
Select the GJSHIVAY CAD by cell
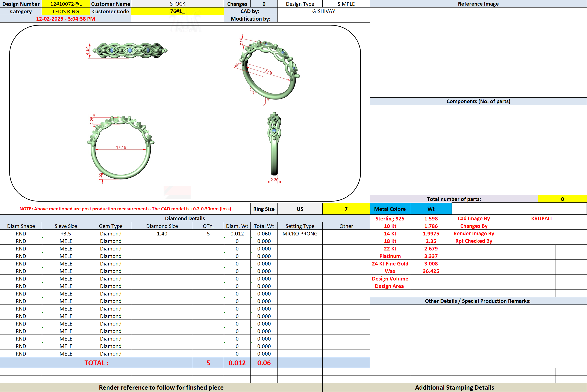coord(323,11)
